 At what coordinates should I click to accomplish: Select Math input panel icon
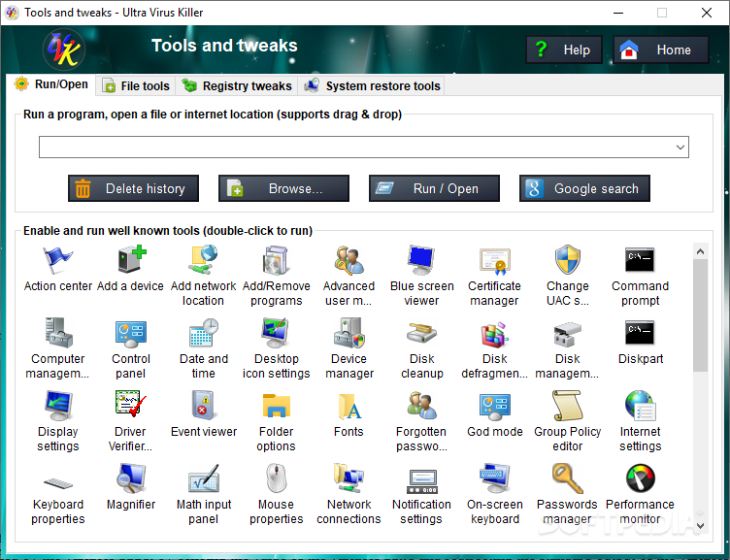pyautogui.click(x=204, y=478)
